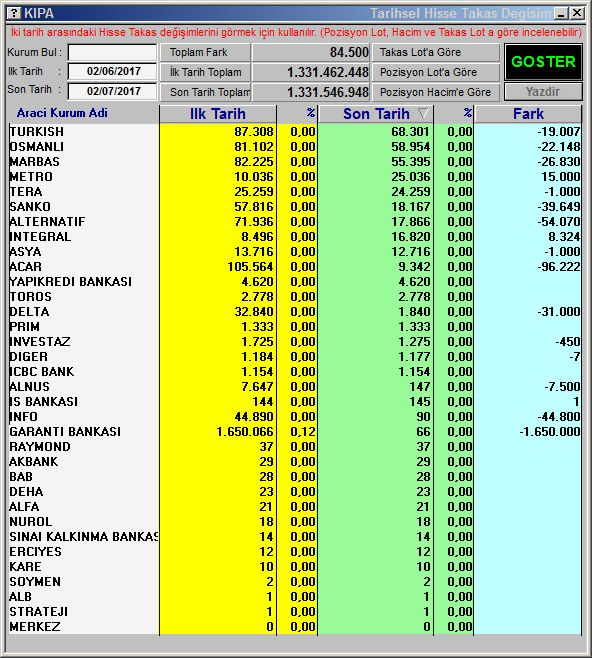
Task: Select the Pozisyon Lot'a Göre option
Action: (436, 72)
